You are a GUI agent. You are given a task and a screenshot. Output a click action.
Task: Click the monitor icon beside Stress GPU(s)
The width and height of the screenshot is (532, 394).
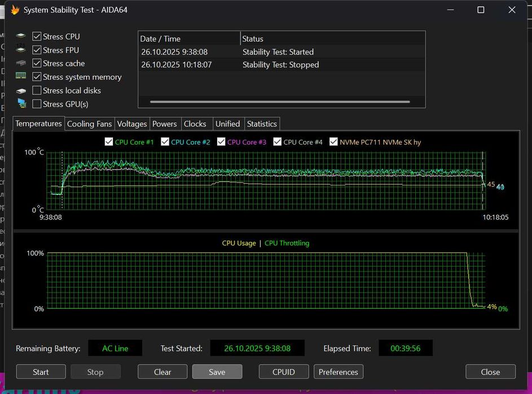point(21,103)
